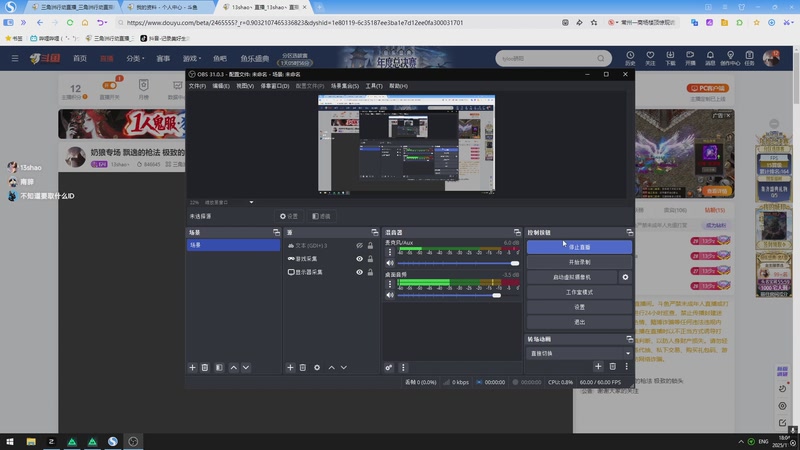This screenshot has height=450, width=800.
Task: Expand Douyu 分类 category dropdown
Action: click(x=135, y=58)
